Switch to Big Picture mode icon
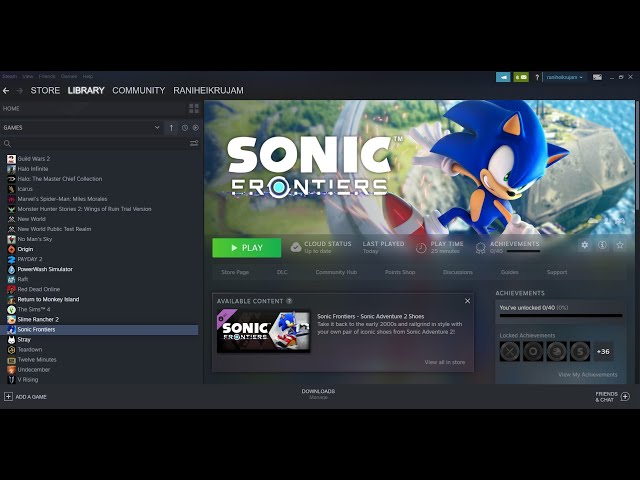Viewport: 640px width, 480px height. pyautogui.click(x=597, y=77)
